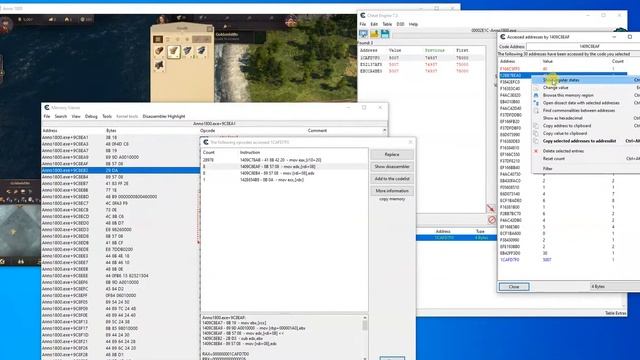Select highlighted Anno1800.exe+9C8EB2 disassembly row
Image resolution: width=640 pixels, height=360 pixels.
pyautogui.click(x=120, y=170)
